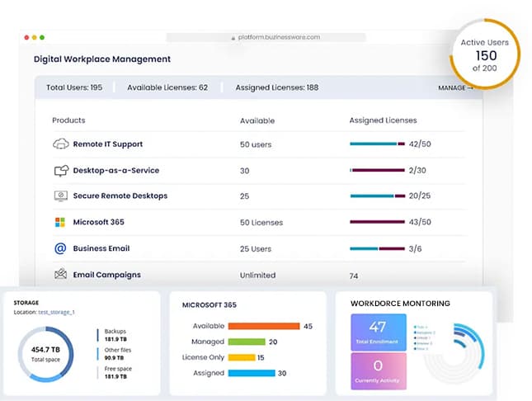Viewport: 532px width, 401px height.
Task: Click the Storage donut chart
Action: point(44,356)
